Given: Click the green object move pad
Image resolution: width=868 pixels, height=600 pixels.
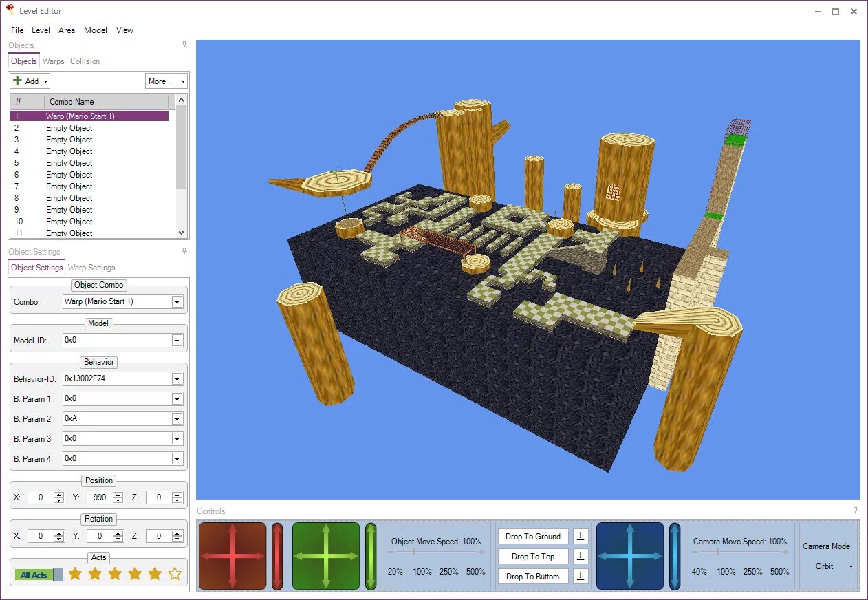Looking at the screenshot, I should (326, 556).
